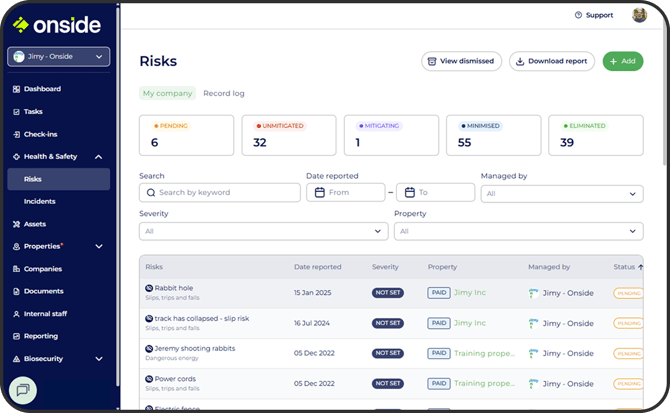The image size is (670, 413).
Task: Select the Mitigating count card
Action: click(391, 135)
